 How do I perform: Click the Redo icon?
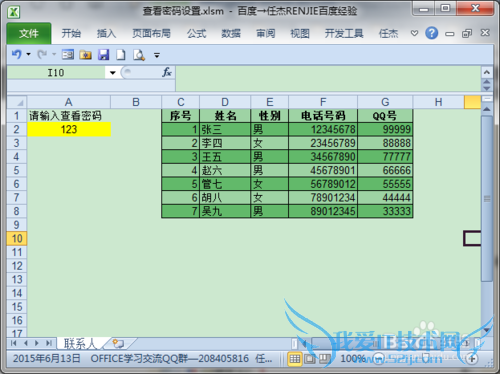(42, 54)
